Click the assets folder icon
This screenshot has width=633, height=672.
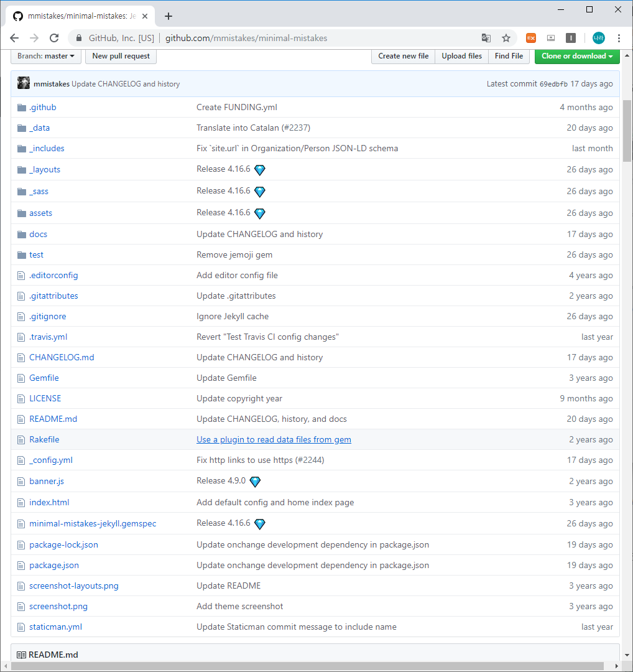(21, 213)
